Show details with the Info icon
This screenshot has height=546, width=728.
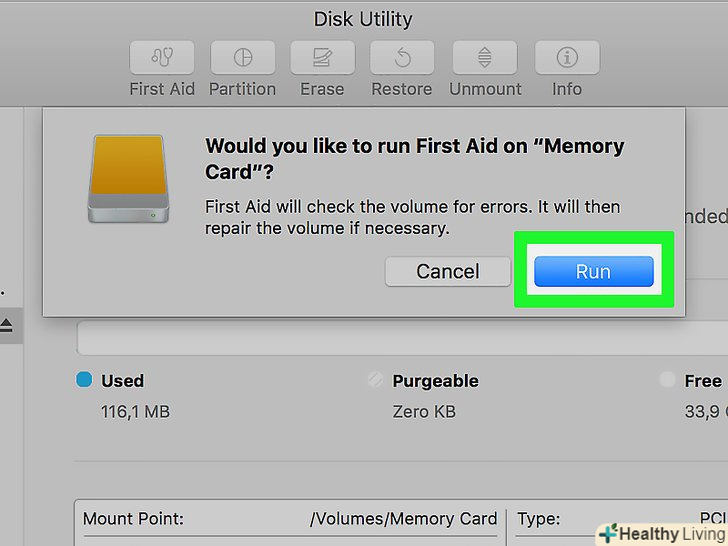click(567, 57)
